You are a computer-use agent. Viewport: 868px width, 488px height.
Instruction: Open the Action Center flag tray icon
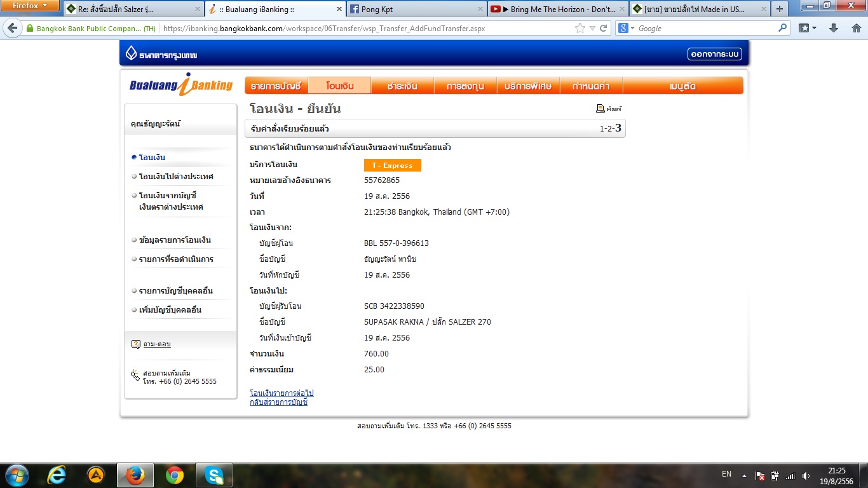tap(759, 476)
